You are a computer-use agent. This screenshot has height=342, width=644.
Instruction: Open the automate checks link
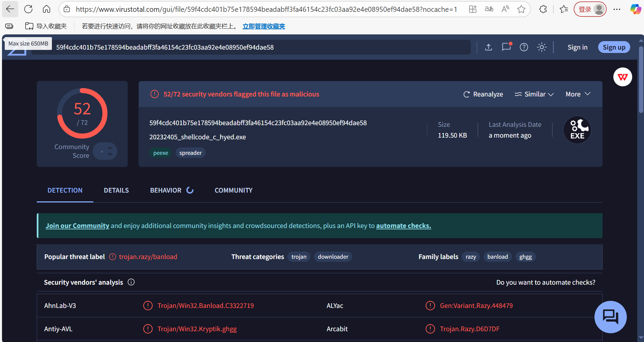coord(404,226)
